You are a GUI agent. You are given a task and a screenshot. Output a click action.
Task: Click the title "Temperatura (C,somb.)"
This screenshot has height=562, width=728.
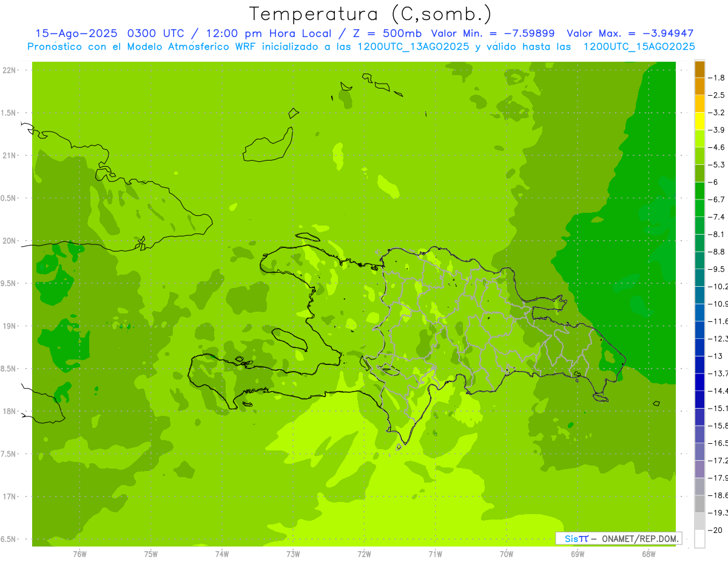pos(371,14)
